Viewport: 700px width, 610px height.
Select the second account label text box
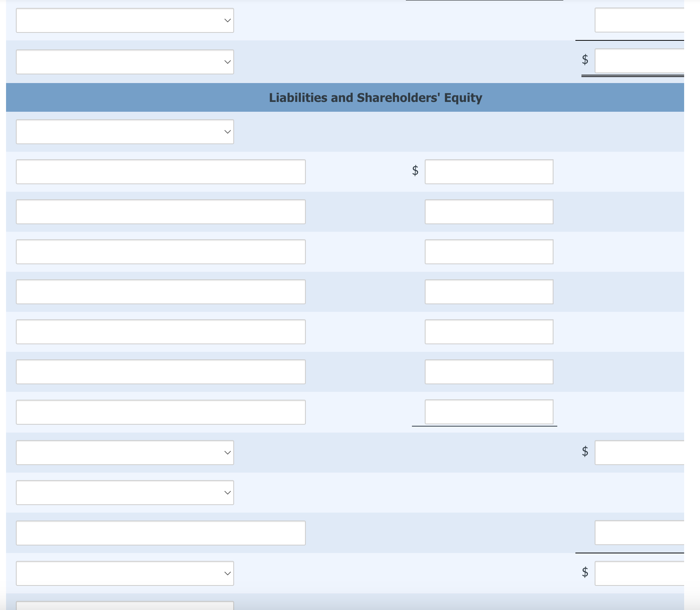click(x=160, y=211)
